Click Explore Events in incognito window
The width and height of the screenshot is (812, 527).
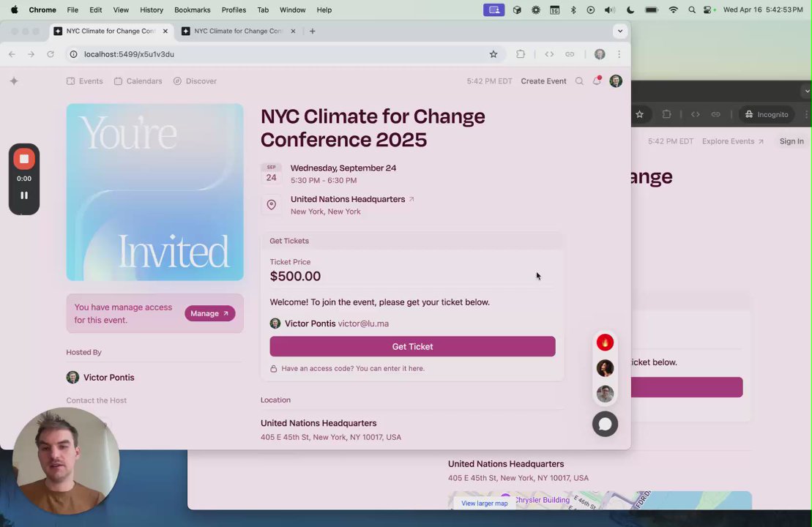click(732, 141)
